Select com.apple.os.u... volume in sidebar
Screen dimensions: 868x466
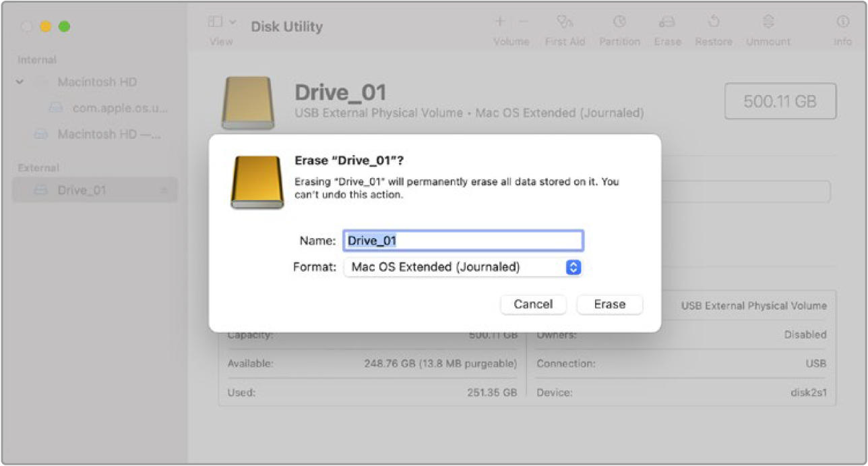coord(121,108)
